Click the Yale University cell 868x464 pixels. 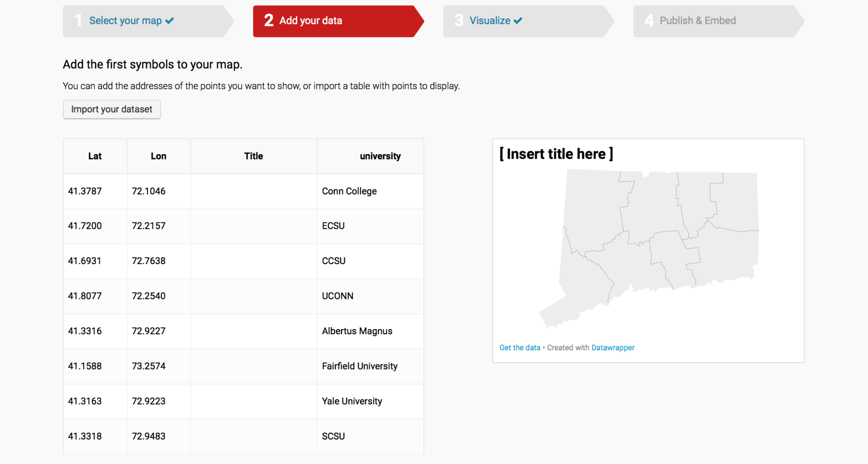coord(352,402)
